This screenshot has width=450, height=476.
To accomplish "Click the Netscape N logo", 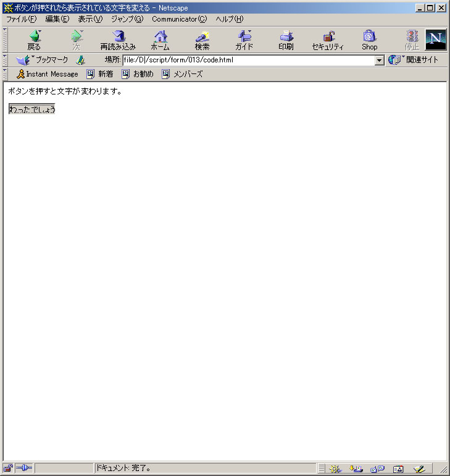I will click(x=436, y=40).
